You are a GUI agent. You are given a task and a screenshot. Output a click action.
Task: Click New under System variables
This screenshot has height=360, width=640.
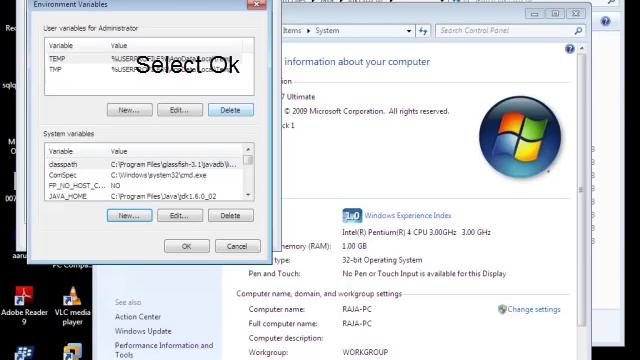129,216
